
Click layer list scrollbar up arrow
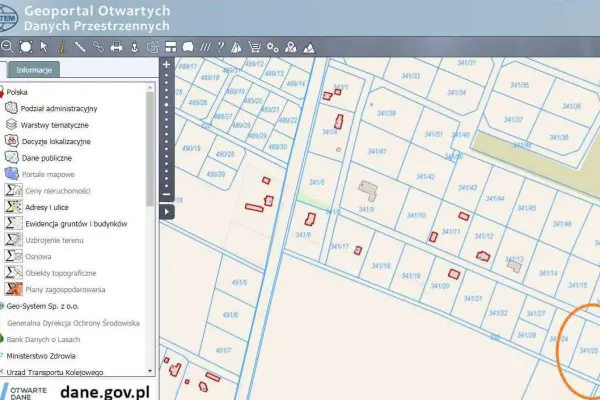150,88
